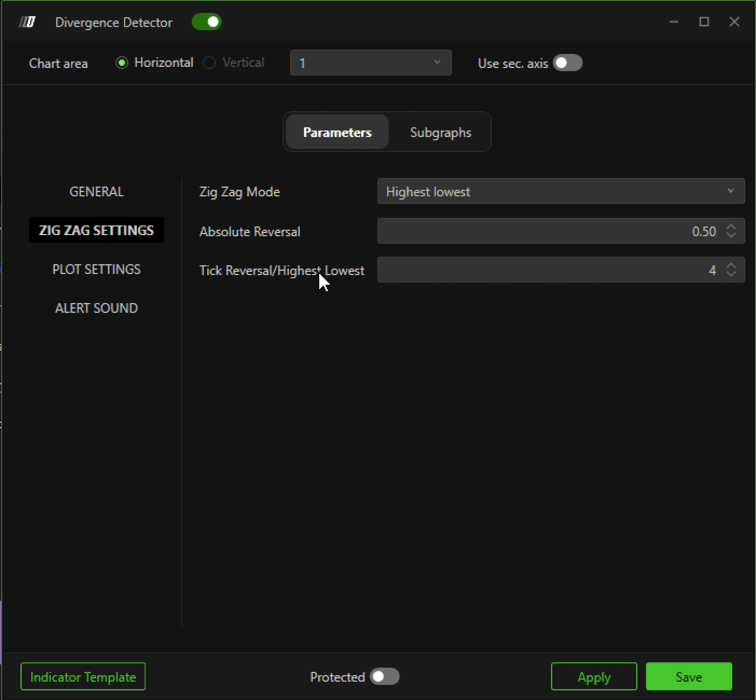
Task: Increment Tick Reversal/Highest Lowest value
Action: pos(731,266)
